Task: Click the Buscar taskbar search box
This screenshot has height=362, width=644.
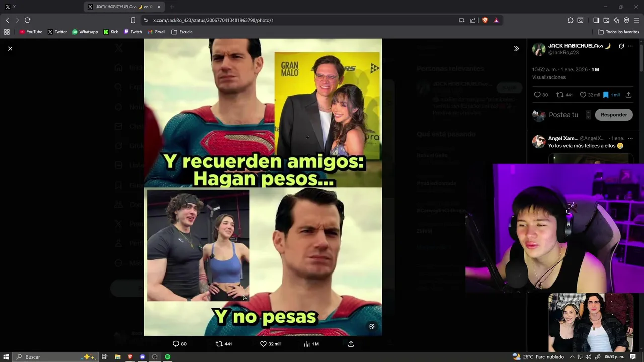Action: (54, 357)
